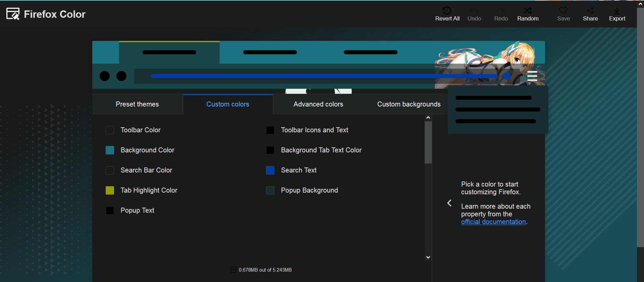Open the Toolbar Icons and Text swatch

click(x=270, y=130)
